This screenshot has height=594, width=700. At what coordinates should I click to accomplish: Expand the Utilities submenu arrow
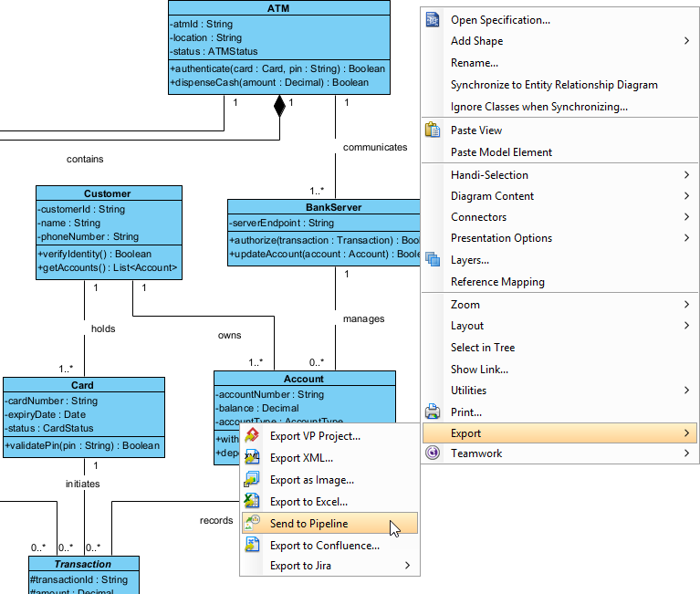[x=686, y=390]
